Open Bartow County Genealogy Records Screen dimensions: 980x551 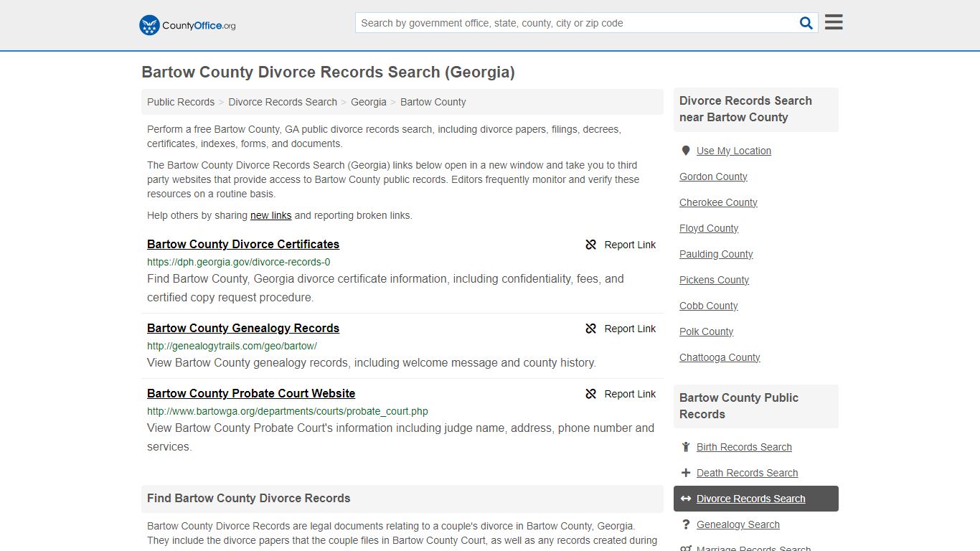[x=243, y=328]
